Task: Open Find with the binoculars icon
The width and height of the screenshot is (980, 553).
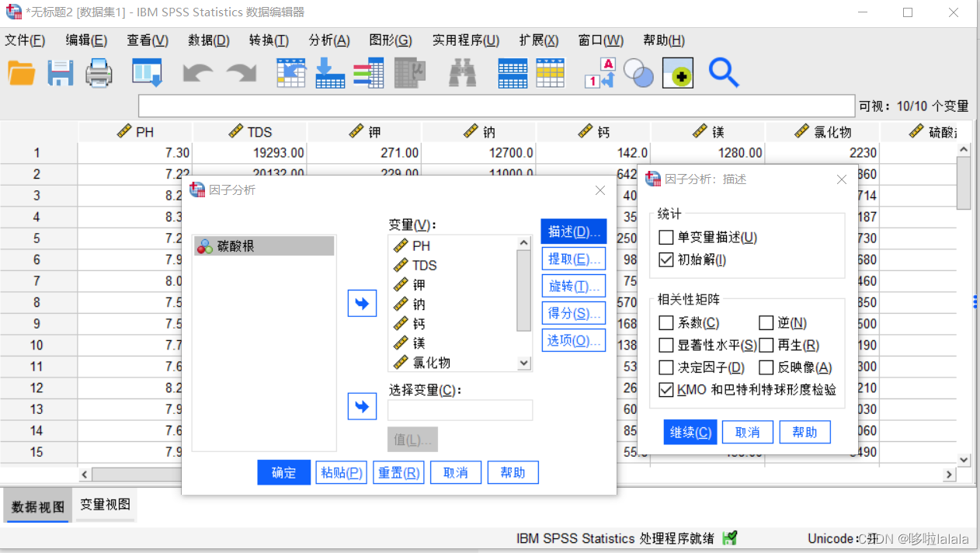Action: click(x=463, y=74)
